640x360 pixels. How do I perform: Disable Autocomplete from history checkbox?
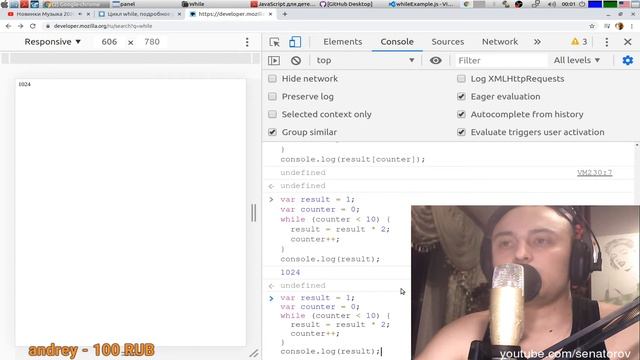pyautogui.click(x=461, y=114)
